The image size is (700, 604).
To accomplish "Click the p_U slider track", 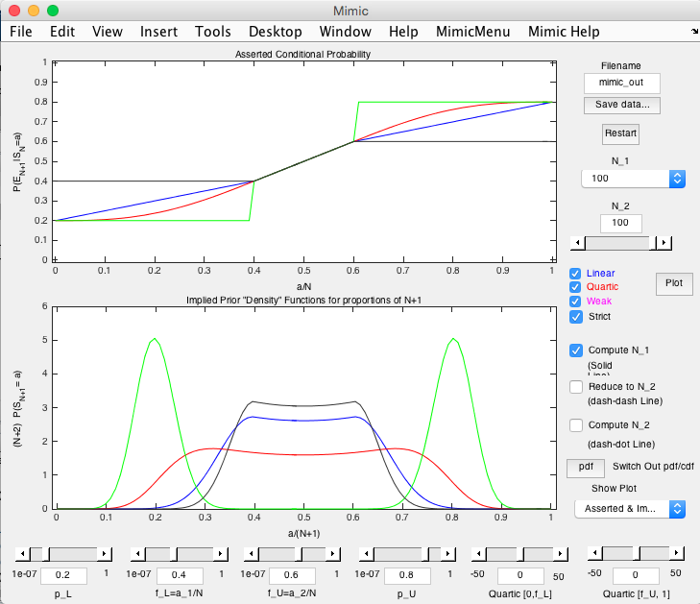I will pos(407,554).
